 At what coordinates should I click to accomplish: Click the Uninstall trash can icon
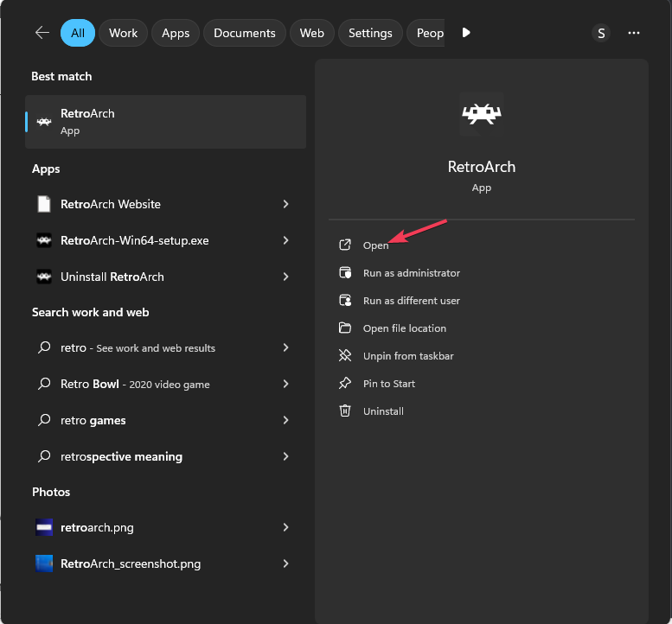tap(345, 411)
